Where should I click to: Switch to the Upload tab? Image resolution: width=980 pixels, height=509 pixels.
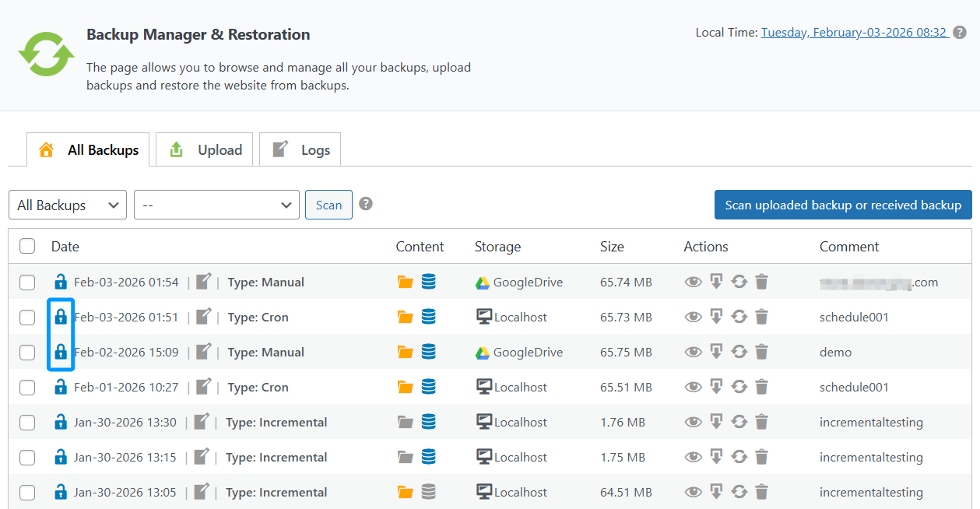click(206, 150)
